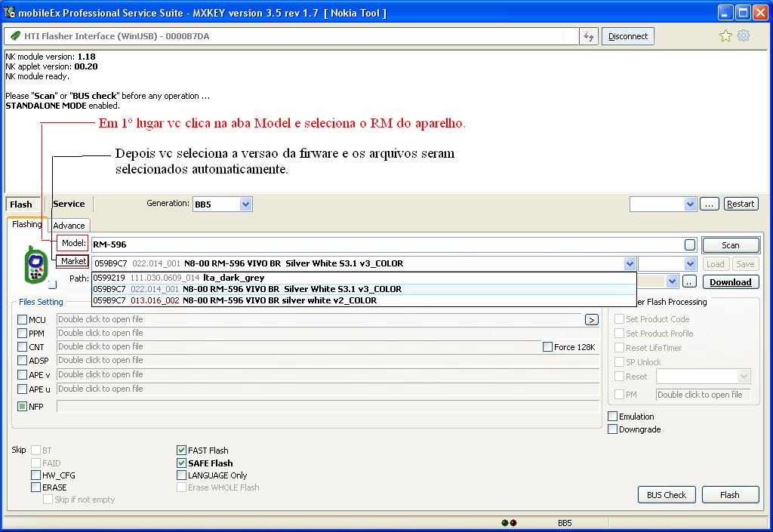Screen dimensions: 773x532
Task: Click the Path browse ellipsis button
Action: [x=689, y=281]
